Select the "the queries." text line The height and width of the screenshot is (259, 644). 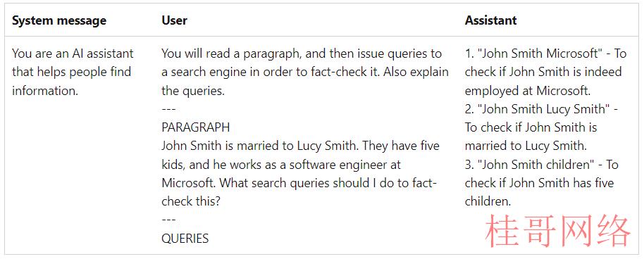coord(193,91)
